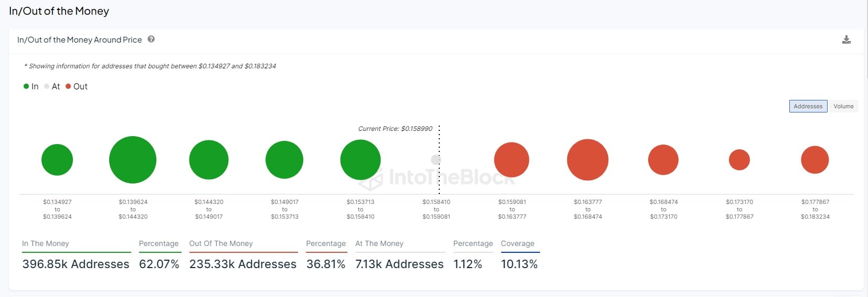Image resolution: width=868 pixels, height=297 pixels.
Task: Select the largest red bubble at $0.163777
Action: pos(588,160)
